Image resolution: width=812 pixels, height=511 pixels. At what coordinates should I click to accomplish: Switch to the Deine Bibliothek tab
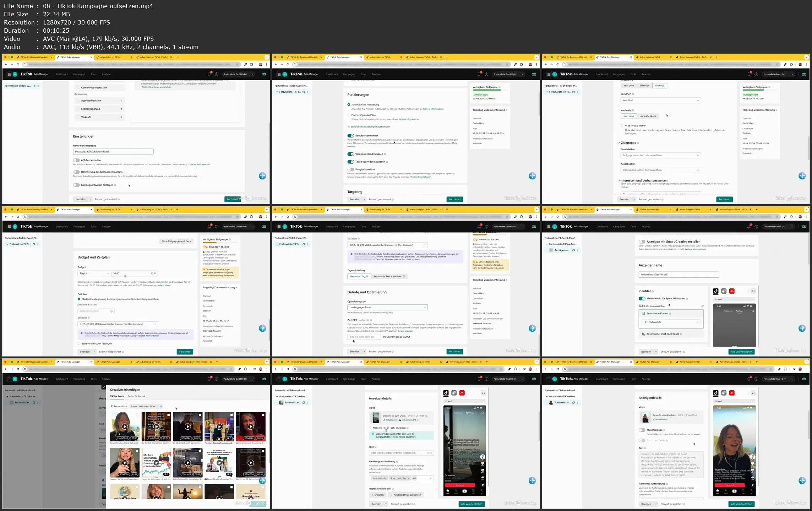(136, 396)
